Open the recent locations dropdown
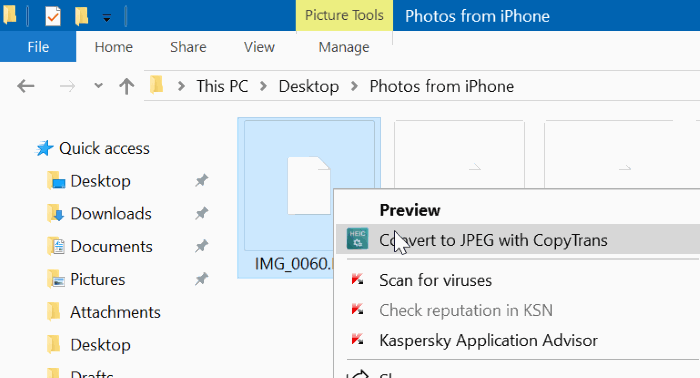Screen dimensions: 700x378 (x=98, y=86)
